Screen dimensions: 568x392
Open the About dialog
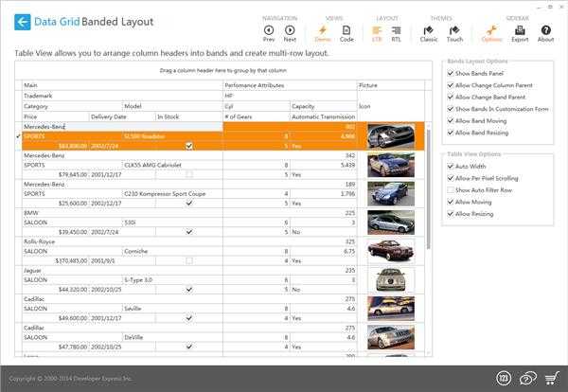[545, 34]
